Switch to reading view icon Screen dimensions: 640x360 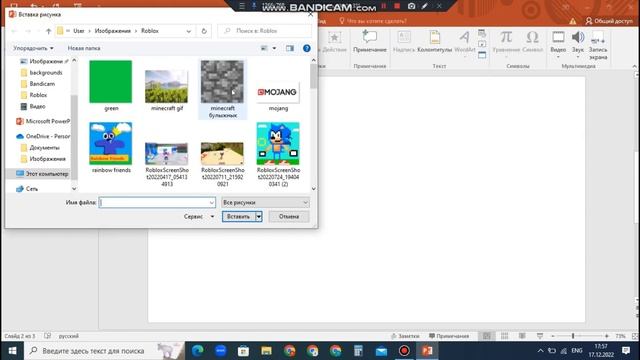tap(522, 336)
